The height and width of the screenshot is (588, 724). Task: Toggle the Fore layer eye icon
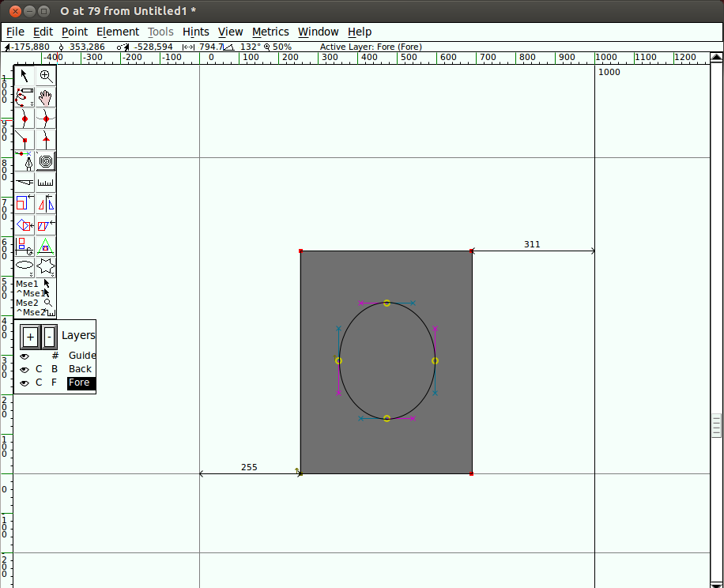(x=25, y=383)
